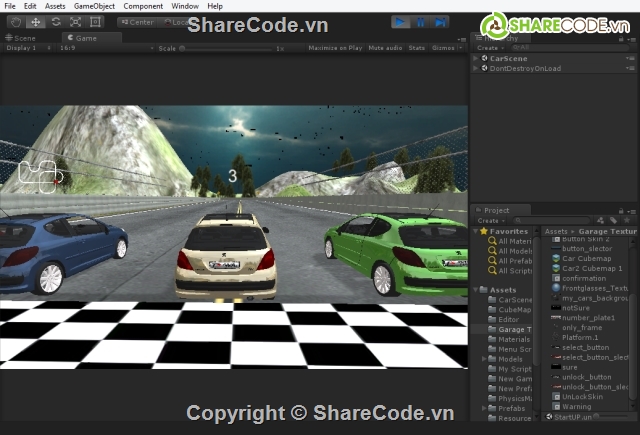
Task: Expand the Prefabs folder
Action: point(484,408)
